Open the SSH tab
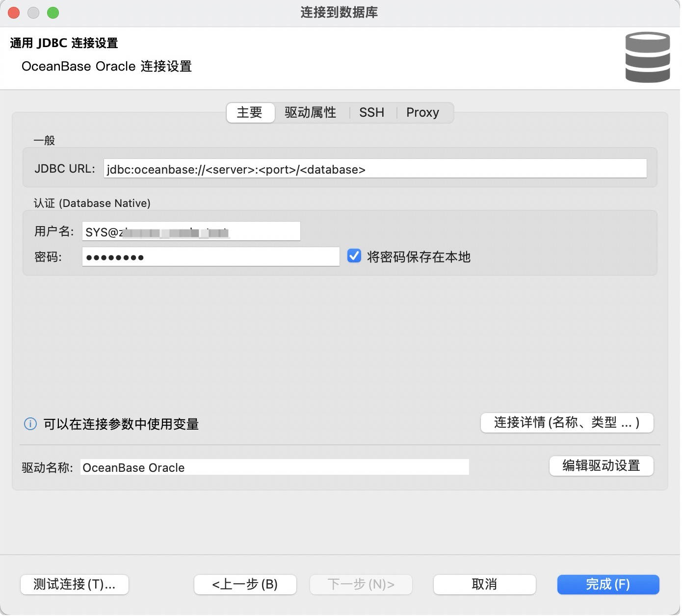Image resolution: width=682 pixels, height=616 pixels. [x=371, y=112]
